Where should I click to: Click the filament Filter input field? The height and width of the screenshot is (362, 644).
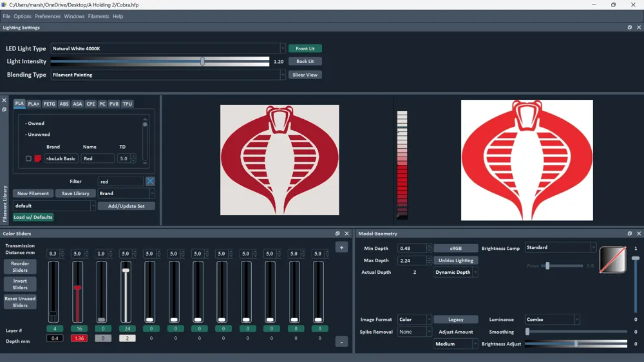(x=121, y=181)
